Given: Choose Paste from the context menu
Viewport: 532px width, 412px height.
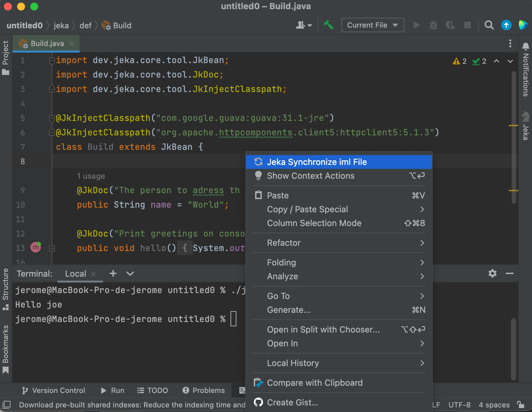Looking at the screenshot, I should click(x=339, y=195).
